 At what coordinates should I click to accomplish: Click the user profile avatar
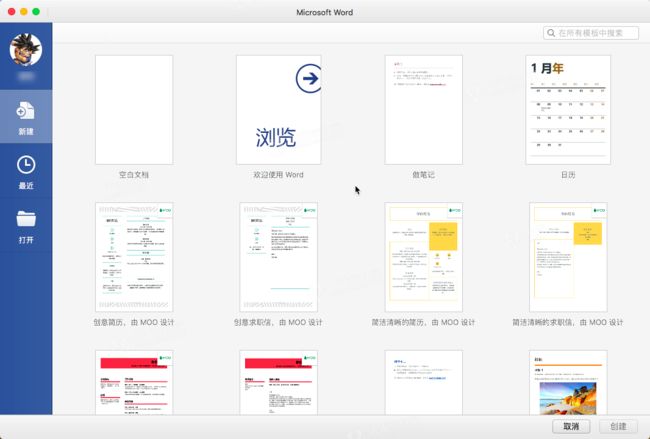click(x=26, y=50)
